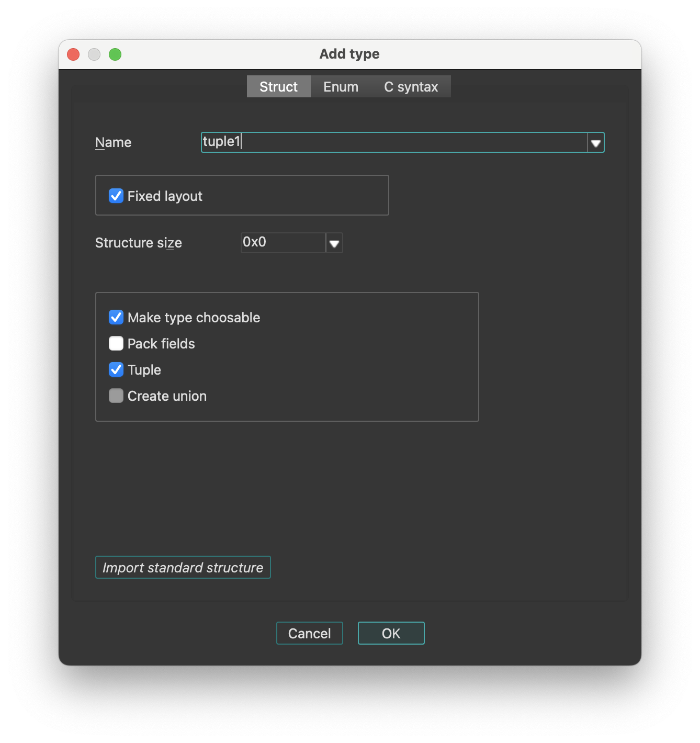The image size is (700, 743).
Task: Click the green zoom window button
Action: (x=115, y=54)
